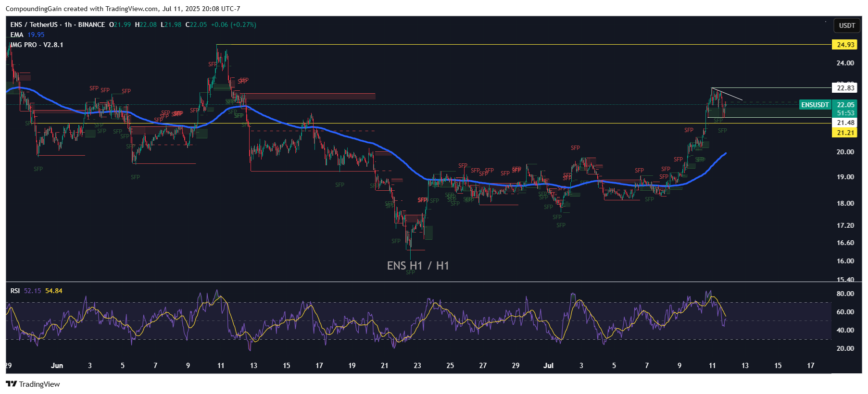Screen dimensions: 868x394
Task: Click the USDT currency button
Action: click(847, 25)
